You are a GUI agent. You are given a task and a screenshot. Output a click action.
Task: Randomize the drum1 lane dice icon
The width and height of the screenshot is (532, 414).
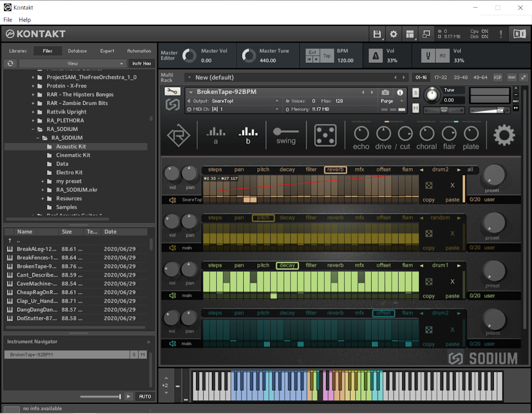[429, 282]
